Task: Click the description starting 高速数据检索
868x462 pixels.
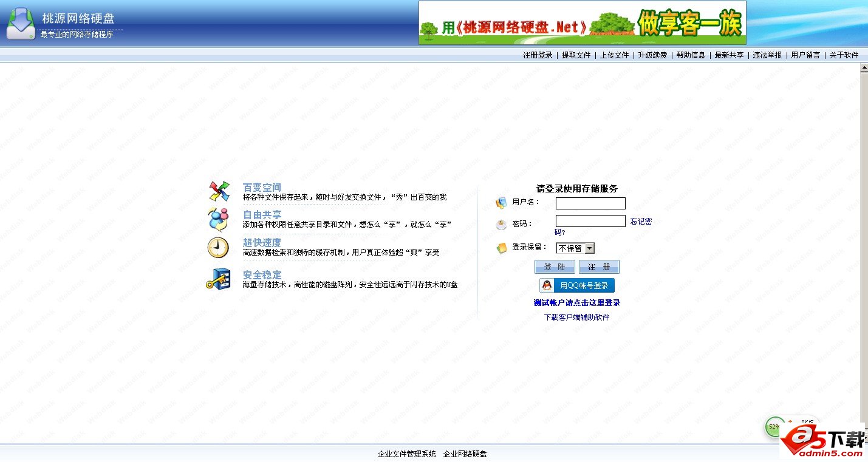Action: pyautogui.click(x=341, y=253)
